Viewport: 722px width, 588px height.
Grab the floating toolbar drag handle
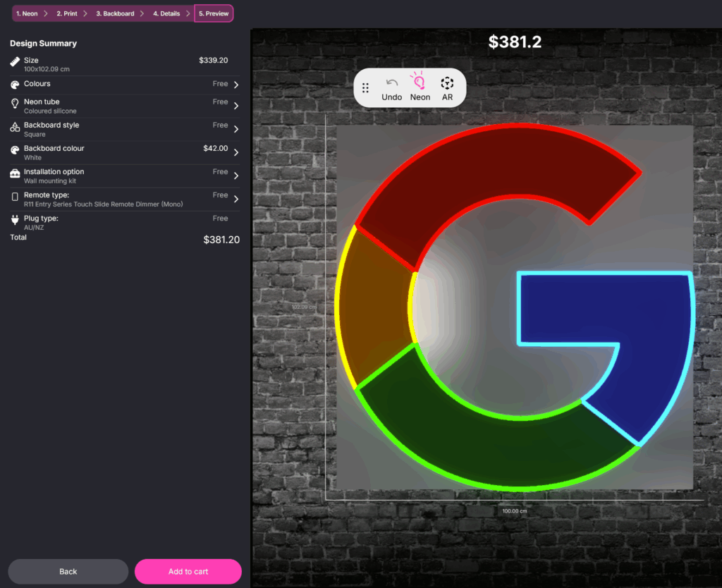[x=365, y=88]
